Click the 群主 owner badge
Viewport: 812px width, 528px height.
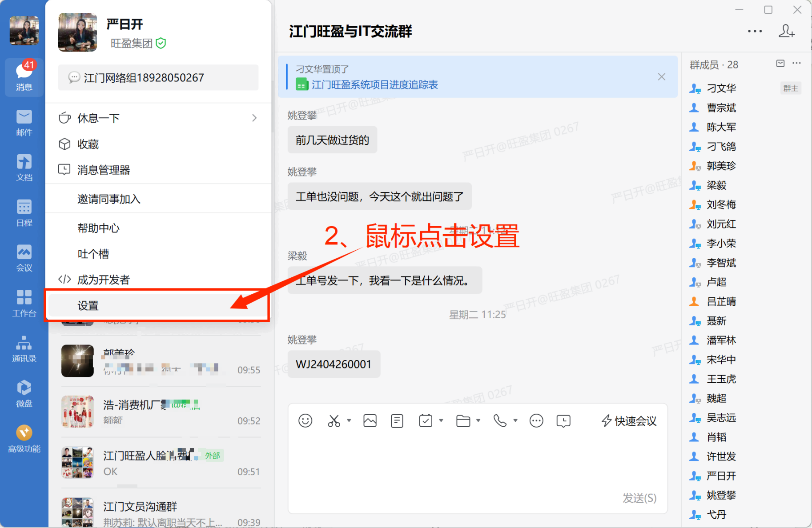pos(790,88)
